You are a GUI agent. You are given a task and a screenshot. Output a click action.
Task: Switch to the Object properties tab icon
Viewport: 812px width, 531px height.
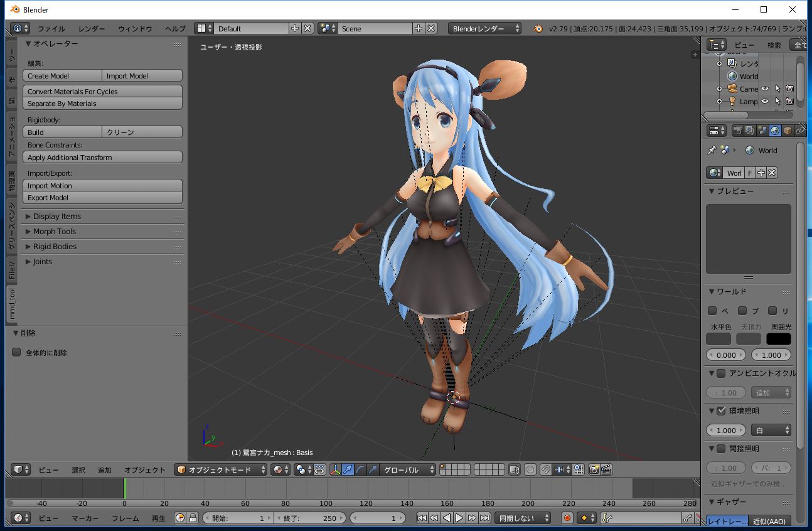point(788,131)
